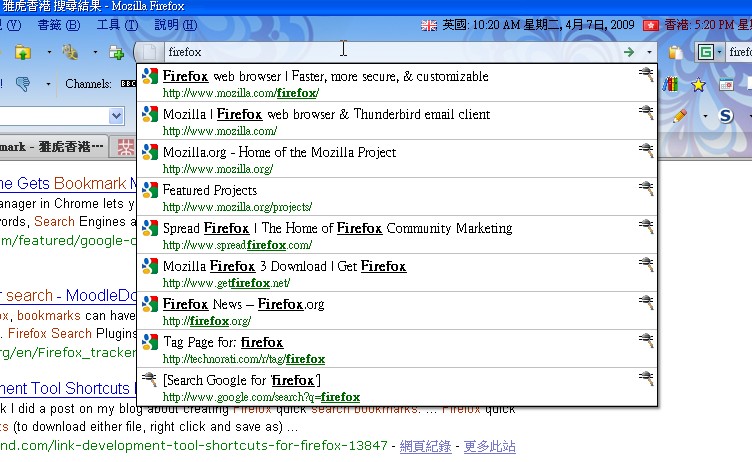The height and width of the screenshot is (462, 752).
Task: Click the clipboard paste-and-go icon
Action: 675,52
